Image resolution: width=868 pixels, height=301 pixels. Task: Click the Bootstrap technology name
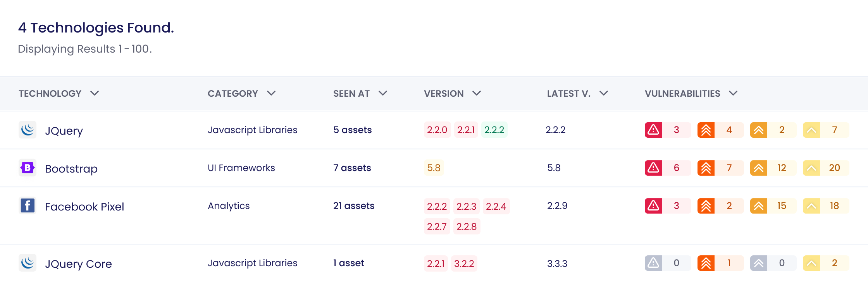pos(71,169)
